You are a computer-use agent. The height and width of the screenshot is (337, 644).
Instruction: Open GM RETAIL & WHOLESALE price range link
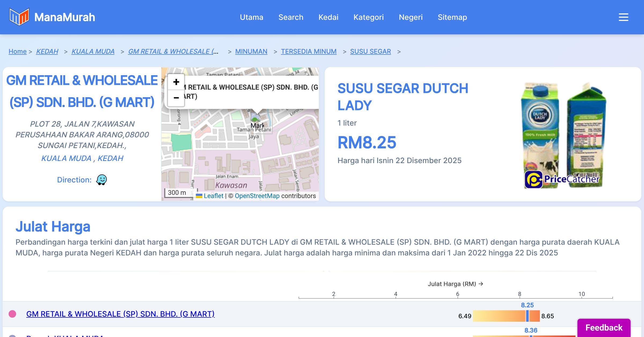pyautogui.click(x=120, y=314)
